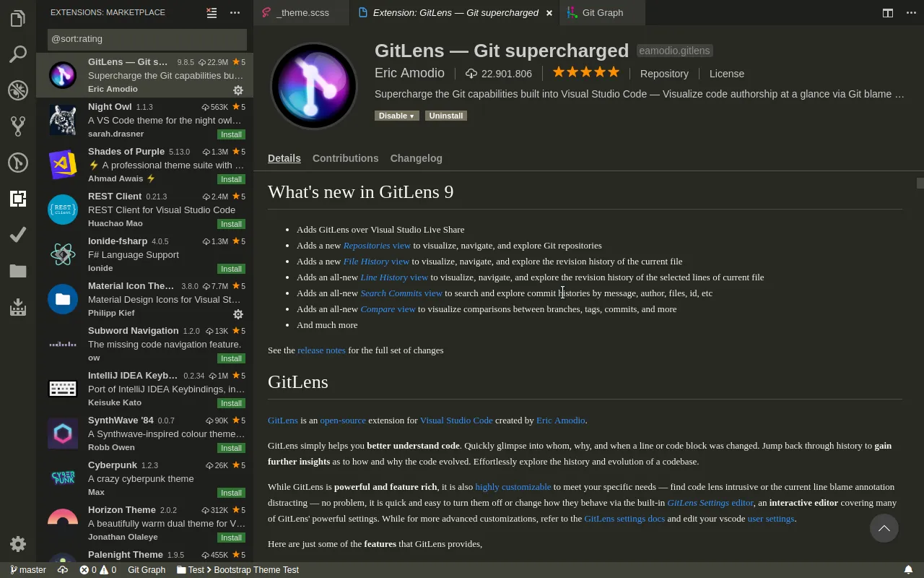Open REST Client extension icon in list
The width and height of the screenshot is (924, 578).
(63, 210)
